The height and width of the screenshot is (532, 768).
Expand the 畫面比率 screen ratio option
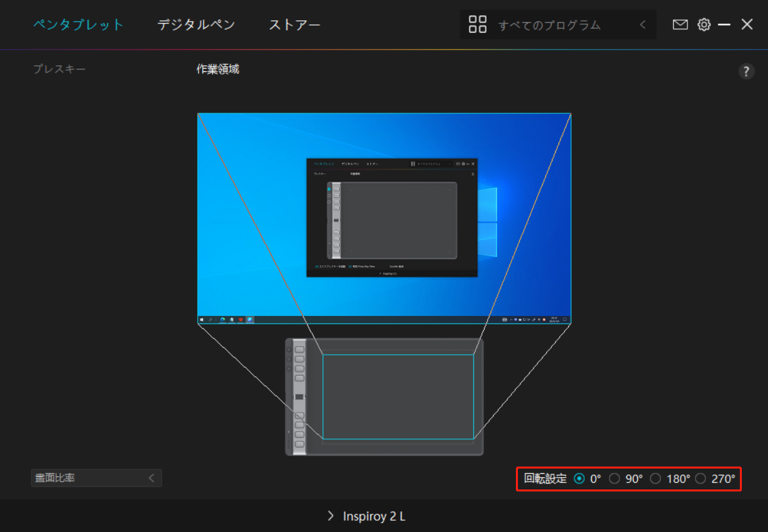[x=151, y=478]
